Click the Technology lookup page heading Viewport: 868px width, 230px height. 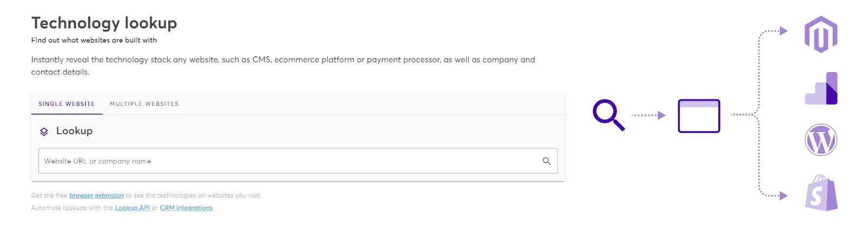click(x=104, y=23)
